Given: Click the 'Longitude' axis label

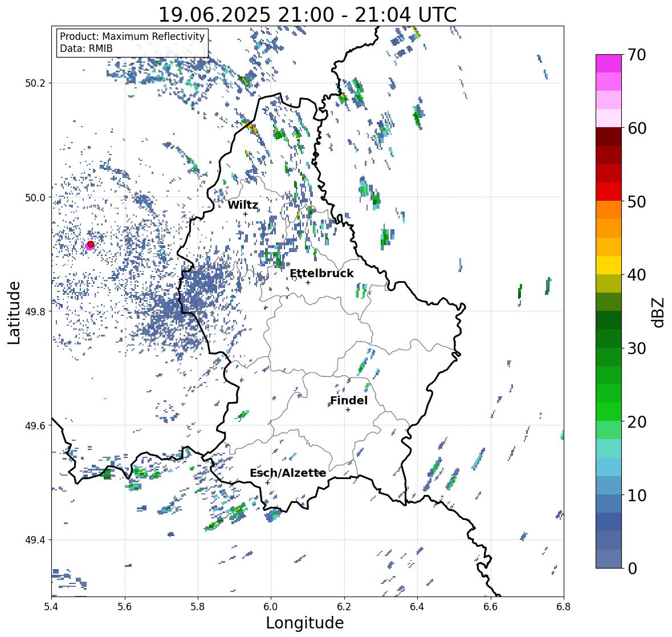Looking at the screenshot, I should 305,623.
